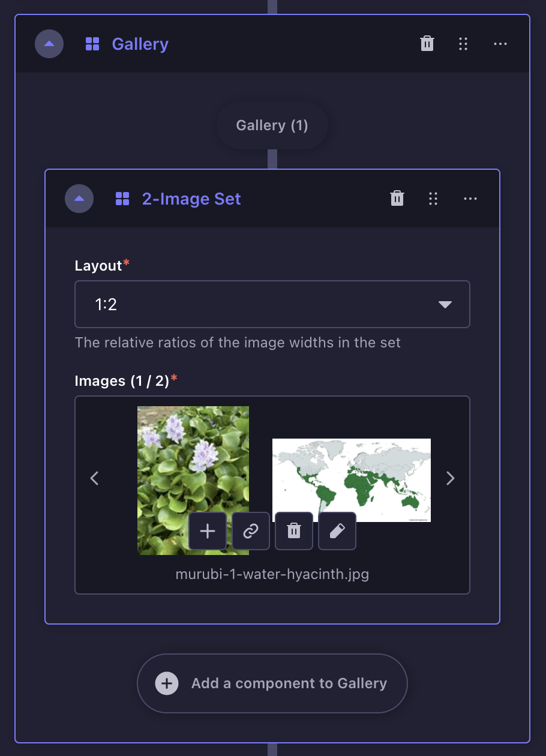
Task: Collapse the Gallery section
Action: tap(49, 44)
